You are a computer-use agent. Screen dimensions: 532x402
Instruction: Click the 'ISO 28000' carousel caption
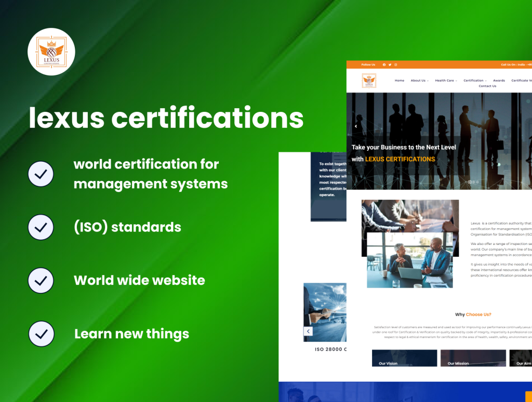(331, 349)
